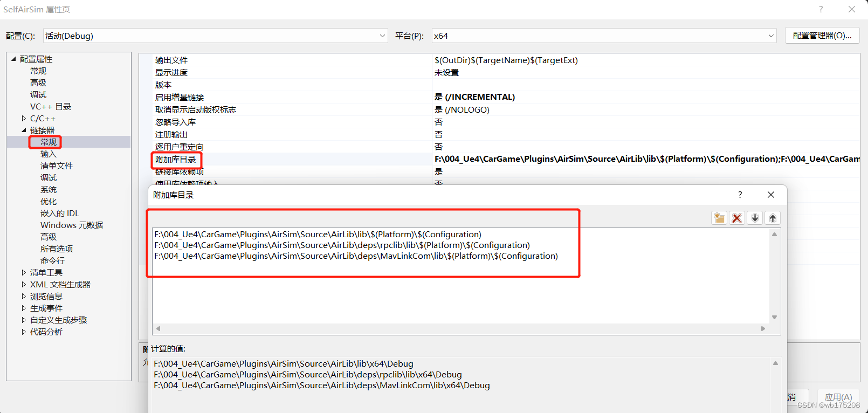Select the AirLib\lib directory line in editor

pyautogui.click(x=318, y=234)
